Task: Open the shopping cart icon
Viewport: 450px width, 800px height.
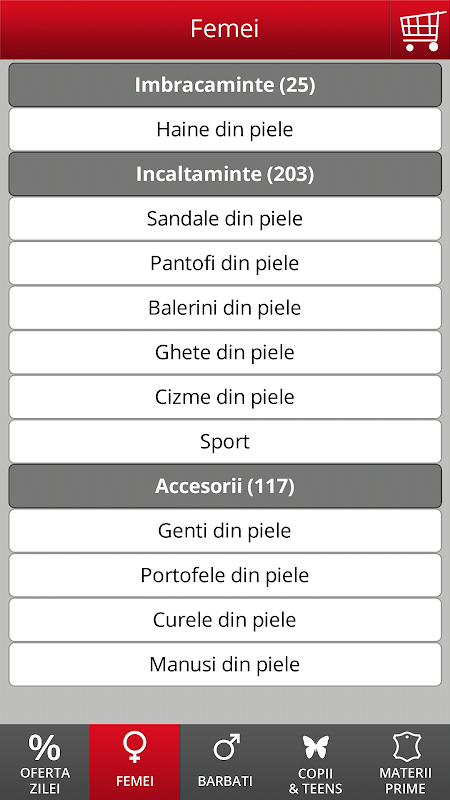Action: pos(420,30)
